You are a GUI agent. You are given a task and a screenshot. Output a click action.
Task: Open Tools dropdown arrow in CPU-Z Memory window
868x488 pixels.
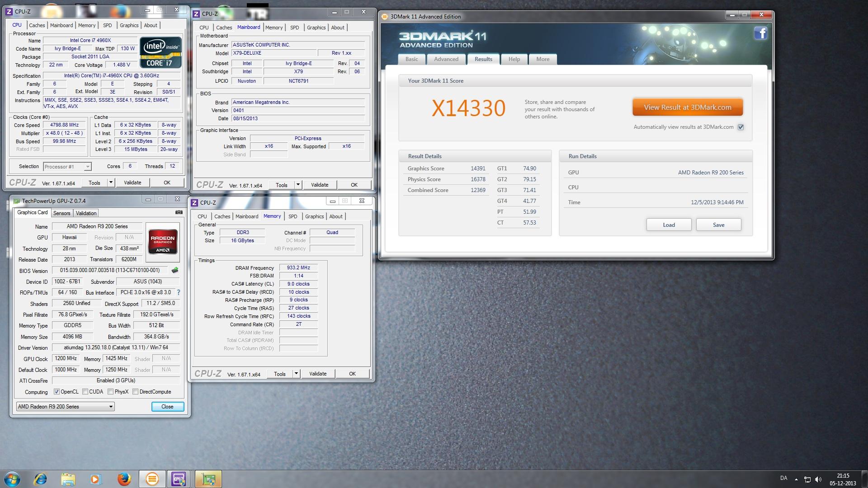coord(296,374)
